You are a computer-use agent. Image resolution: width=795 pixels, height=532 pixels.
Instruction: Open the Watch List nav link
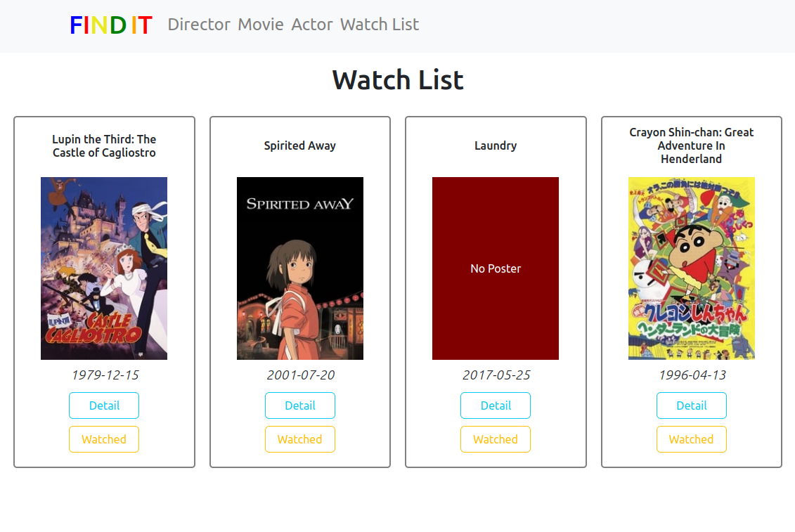tap(380, 25)
